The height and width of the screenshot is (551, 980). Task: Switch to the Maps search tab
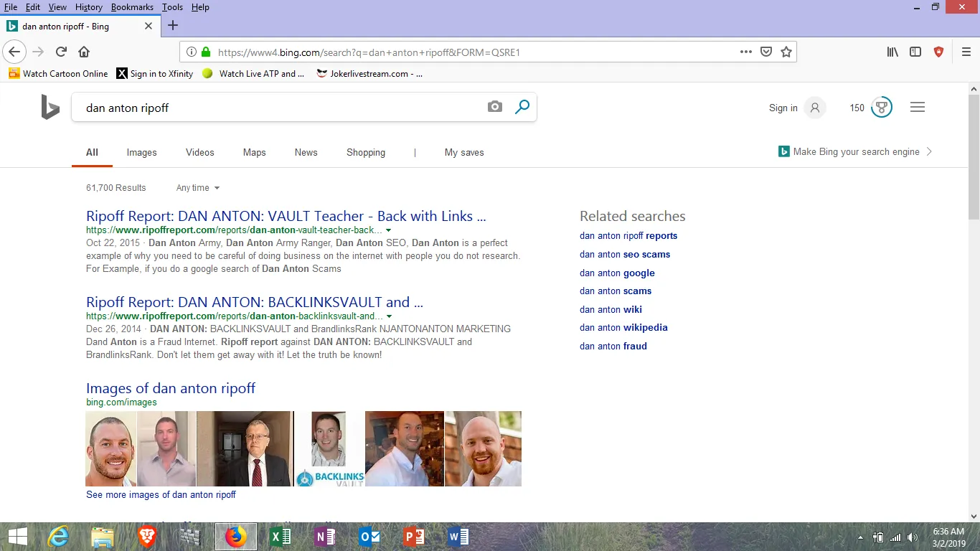254,153
